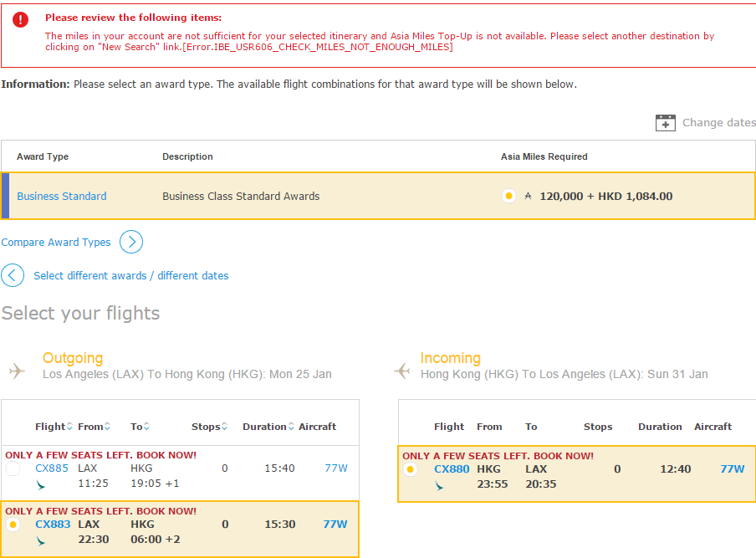Image resolution: width=756 pixels, height=558 pixels.
Task: Open the CX880 flight number link
Action: click(x=452, y=469)
